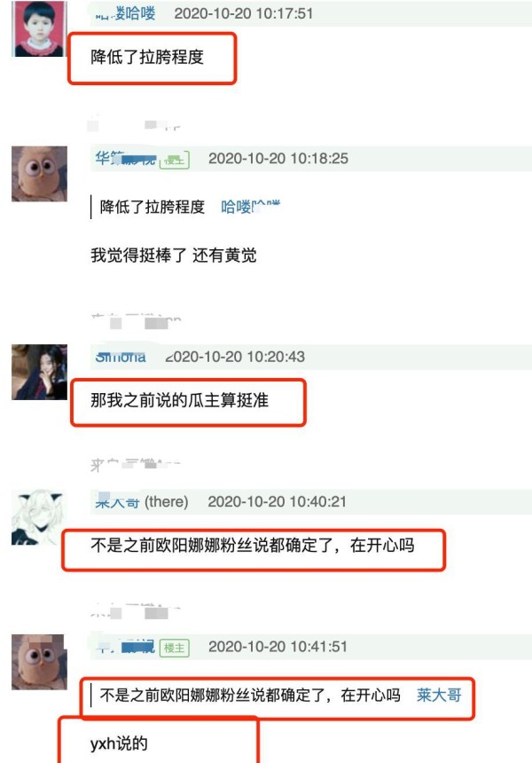Click the 楼主 badge on the 10:41:51 post
Image resolution: width=532 pixels, height=763 pixels.
click(175, 648)
